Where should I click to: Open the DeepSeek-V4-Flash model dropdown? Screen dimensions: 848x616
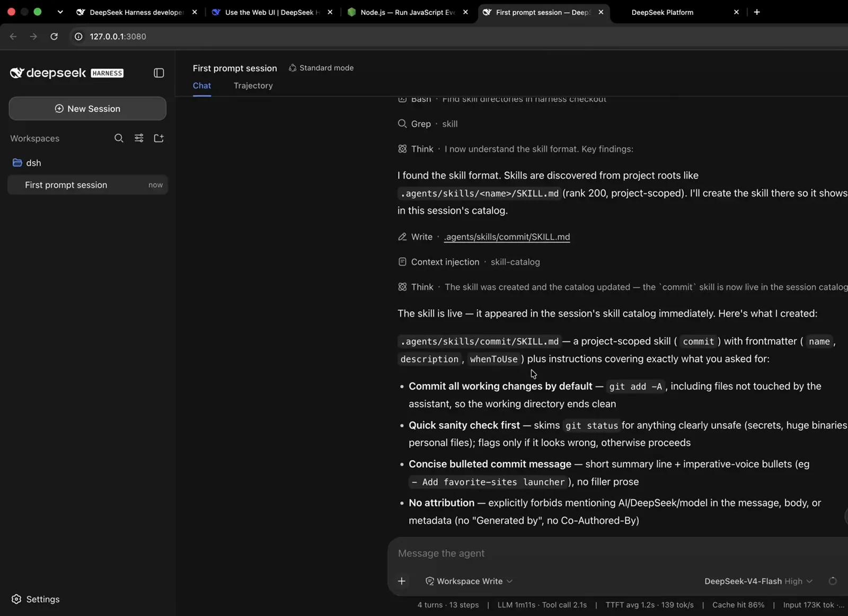758,582
